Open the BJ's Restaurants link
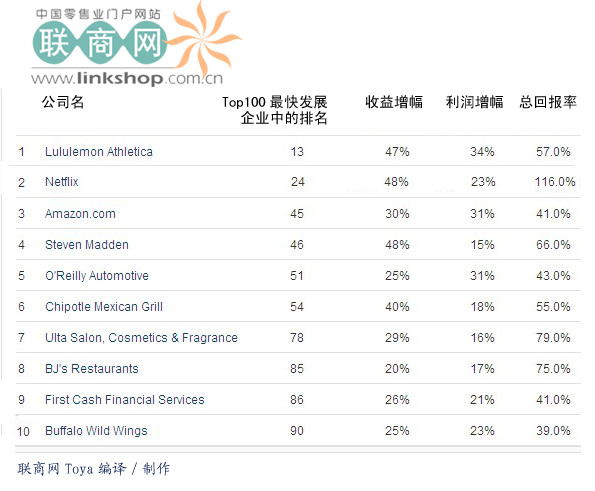Viewport: 595px width, 491px height. (x=91, y=369)
